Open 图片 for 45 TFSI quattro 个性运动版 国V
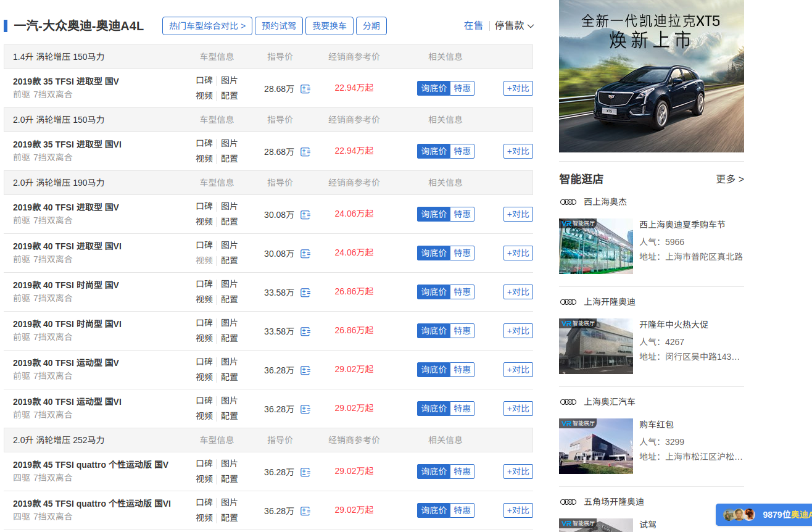 (230, 464)
